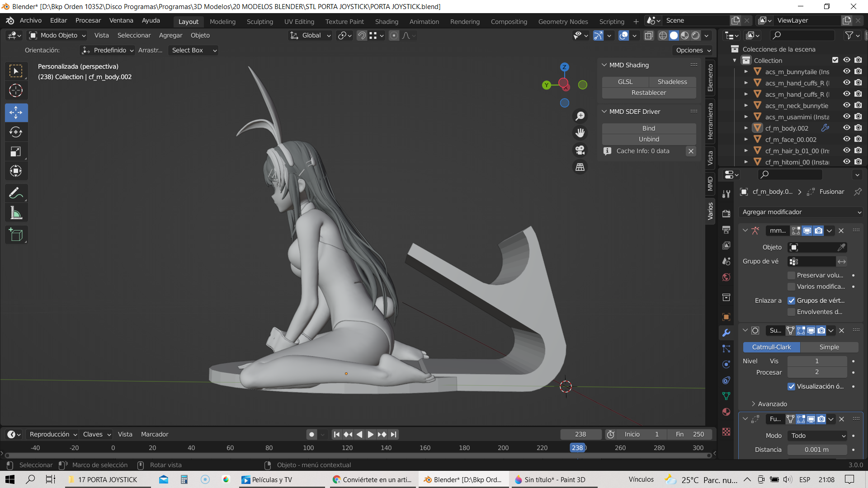This screenshot has height=488, width=868.
Task: Adjust the Nivel Vis value field
Action: coord(817,361)
